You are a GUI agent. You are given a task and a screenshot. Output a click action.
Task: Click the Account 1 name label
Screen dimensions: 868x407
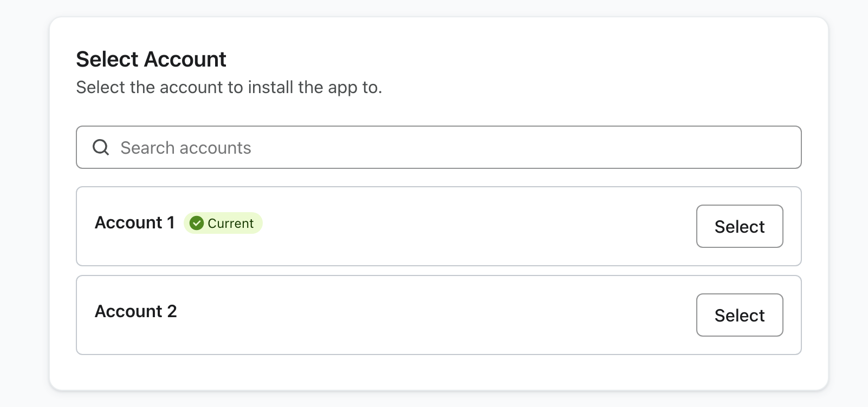(134, 222)
